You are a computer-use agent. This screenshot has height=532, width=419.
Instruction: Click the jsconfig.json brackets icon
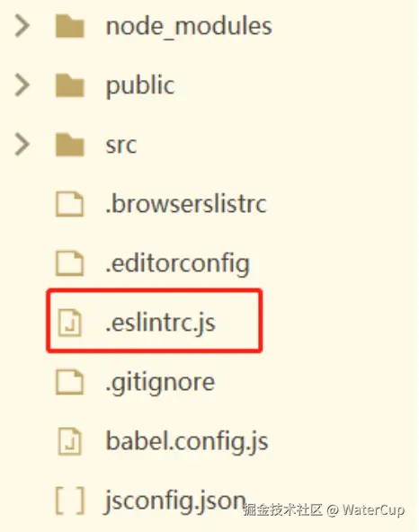point(69,501)
